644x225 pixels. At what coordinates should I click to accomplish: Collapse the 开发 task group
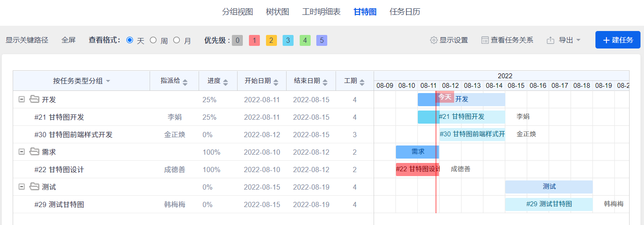coord(21,100)
